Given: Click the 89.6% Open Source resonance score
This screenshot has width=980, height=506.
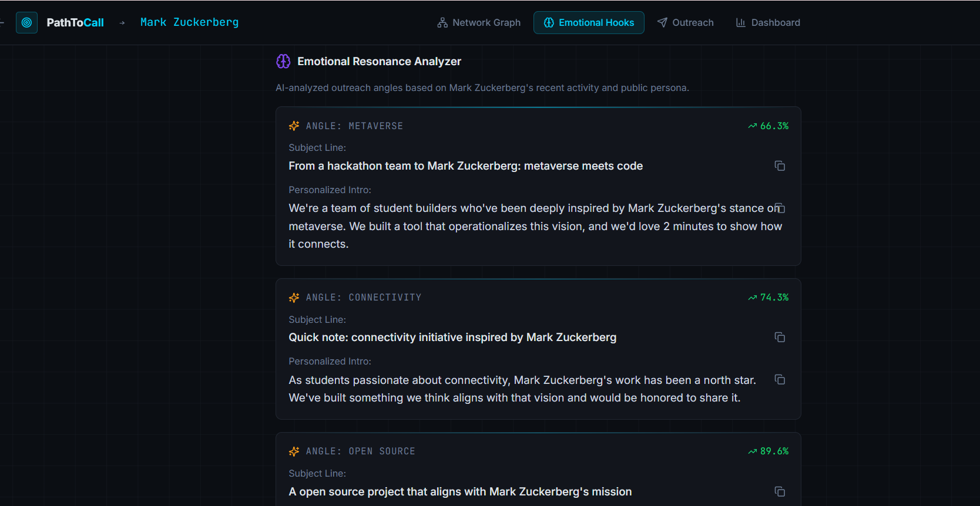Looking at the screenshot, I should pos(768,451).
